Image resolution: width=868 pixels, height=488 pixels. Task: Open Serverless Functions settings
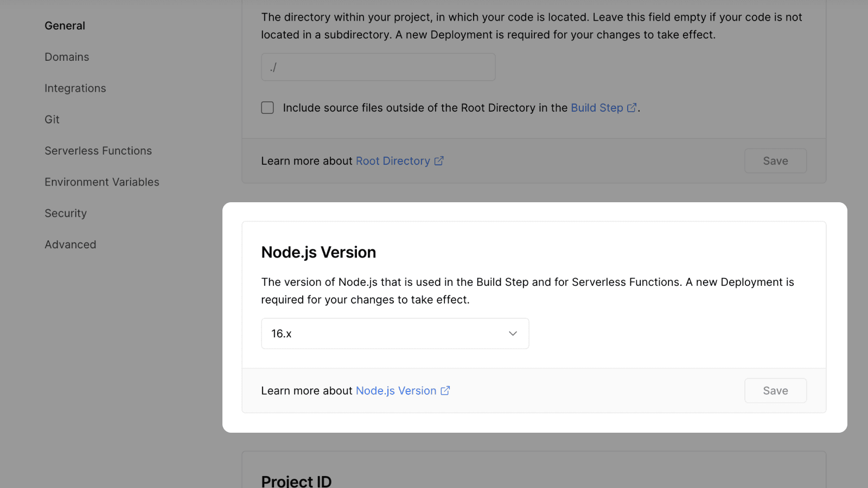(98, 151)
